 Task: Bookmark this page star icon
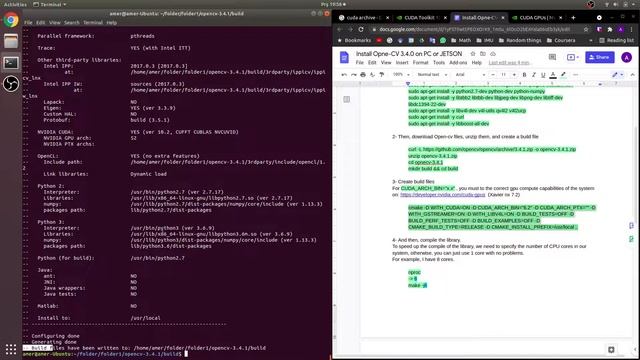[586, 29]
